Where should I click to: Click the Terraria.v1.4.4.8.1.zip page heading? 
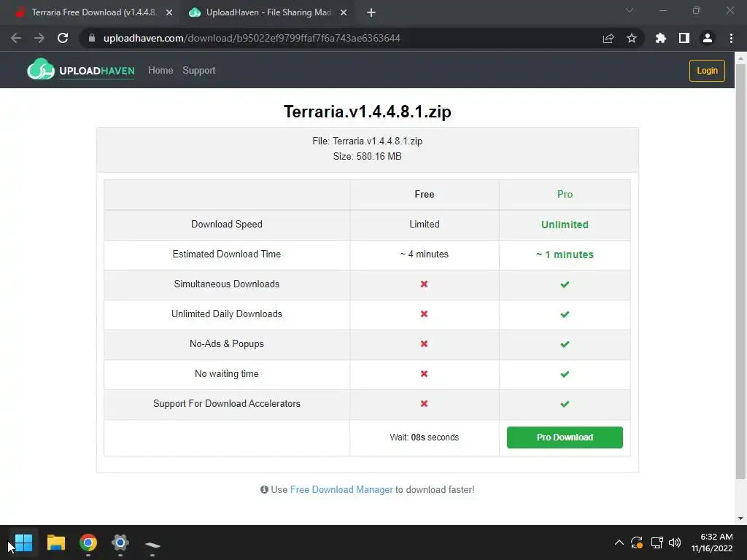[x=368, y=112]
